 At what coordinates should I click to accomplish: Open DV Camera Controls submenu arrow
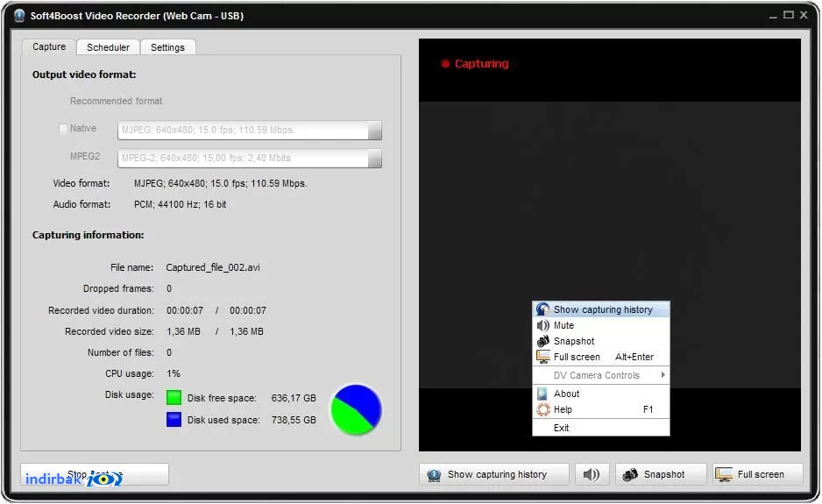click(663, 375)
